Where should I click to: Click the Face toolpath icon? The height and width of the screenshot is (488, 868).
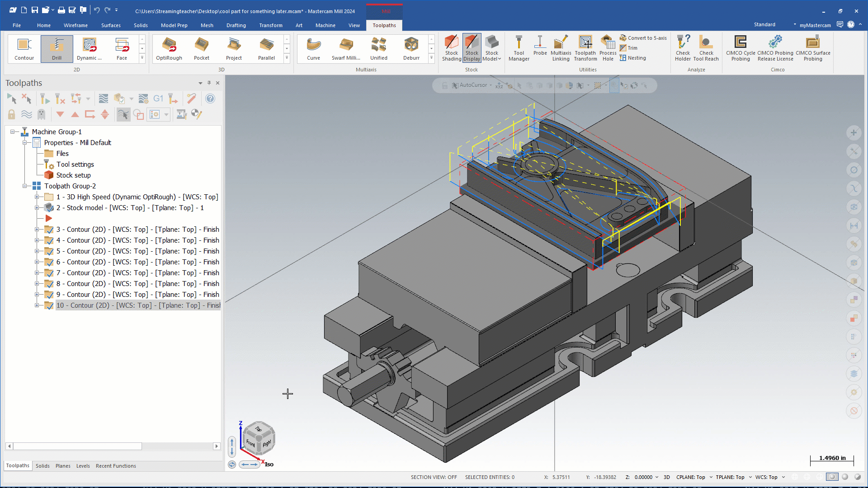coord(122,48)
